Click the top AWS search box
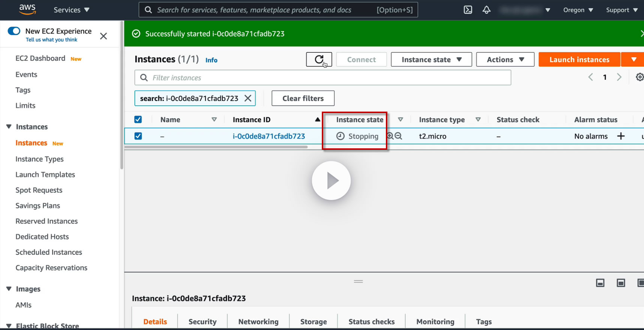Viewport: 644px width, 330px height. tap(278, 10)
